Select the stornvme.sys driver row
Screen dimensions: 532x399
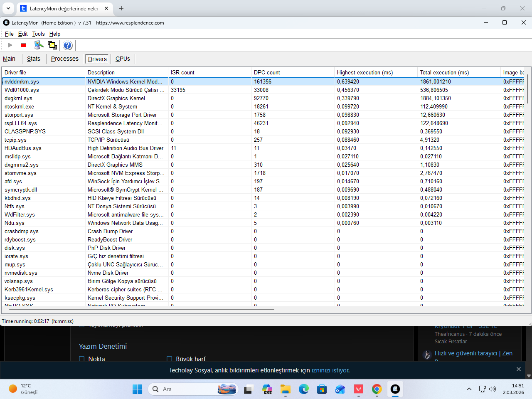pyautogui.click(x=263, y=173)
